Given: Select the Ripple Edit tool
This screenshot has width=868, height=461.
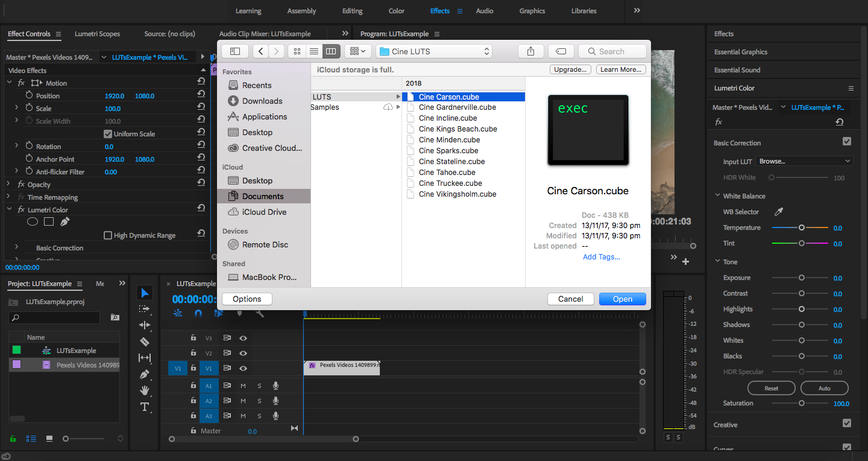Looking at the screenshot, I should 145,325.
